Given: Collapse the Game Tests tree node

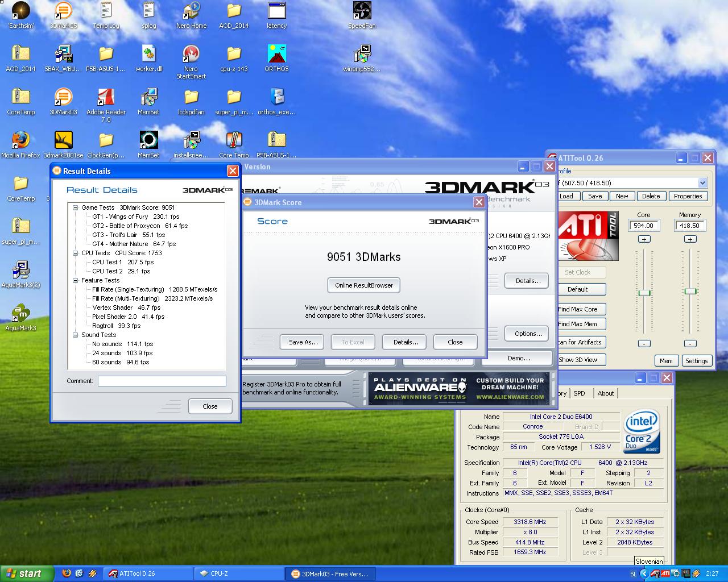Looking at the screenshot, I should tap(75, 207).
